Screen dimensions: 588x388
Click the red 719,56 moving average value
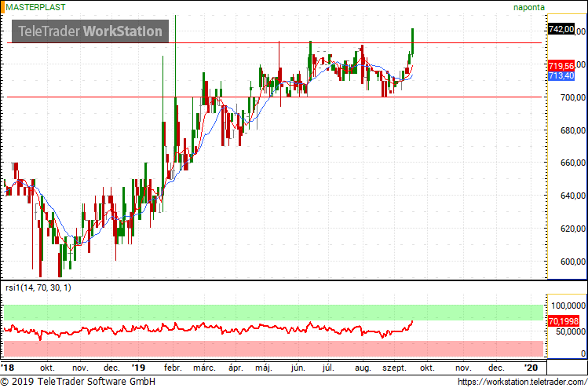tap(561, 66)
